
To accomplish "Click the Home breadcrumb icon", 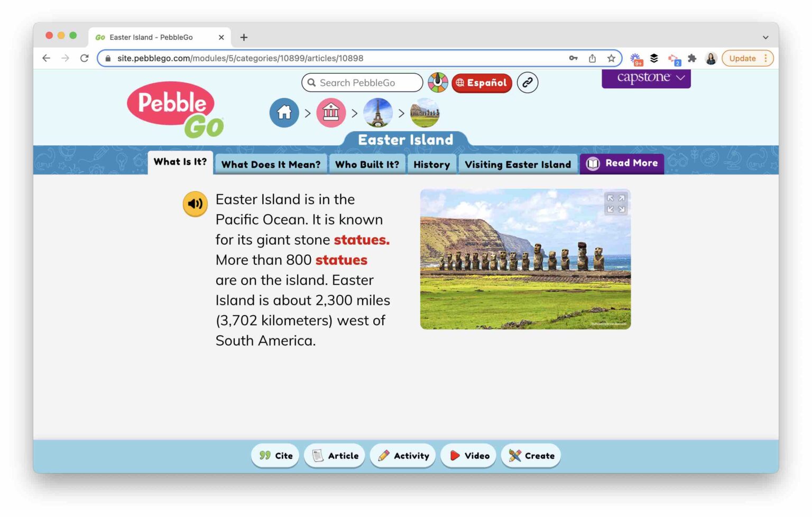I will point(284,113).
